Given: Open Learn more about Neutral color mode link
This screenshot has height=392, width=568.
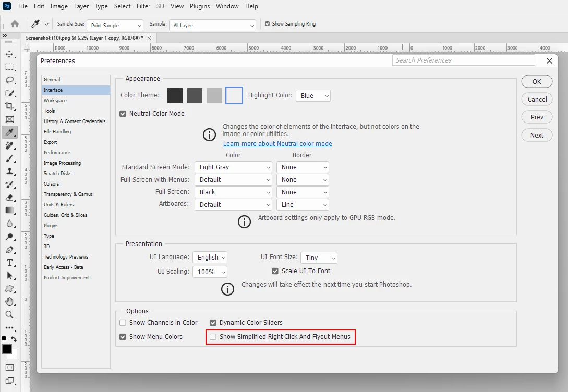Looking at the screenshot, I should [277, 144].
